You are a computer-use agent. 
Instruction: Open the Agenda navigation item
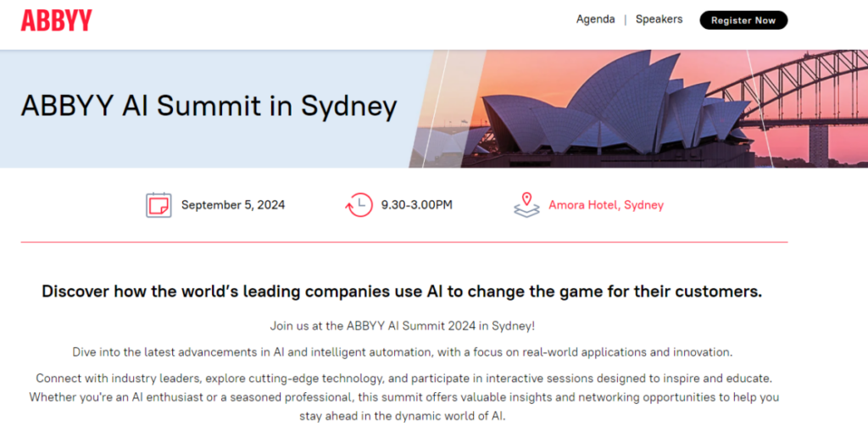[595, 19]
